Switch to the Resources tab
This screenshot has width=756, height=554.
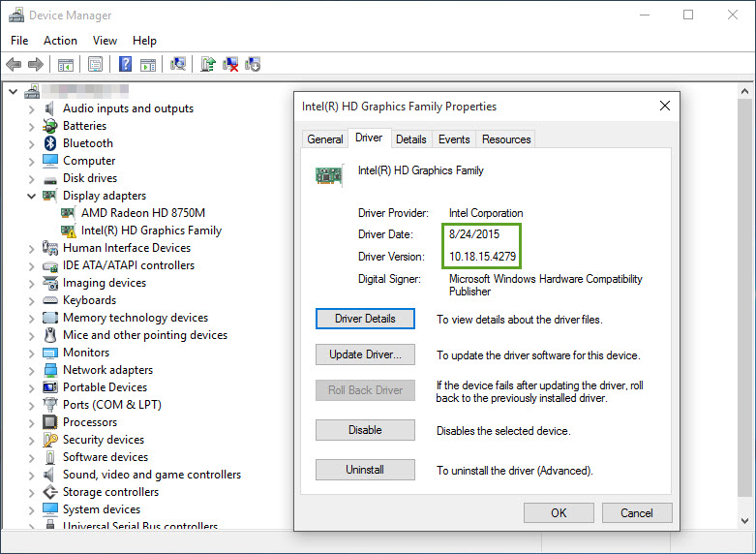tap(506, 139)
